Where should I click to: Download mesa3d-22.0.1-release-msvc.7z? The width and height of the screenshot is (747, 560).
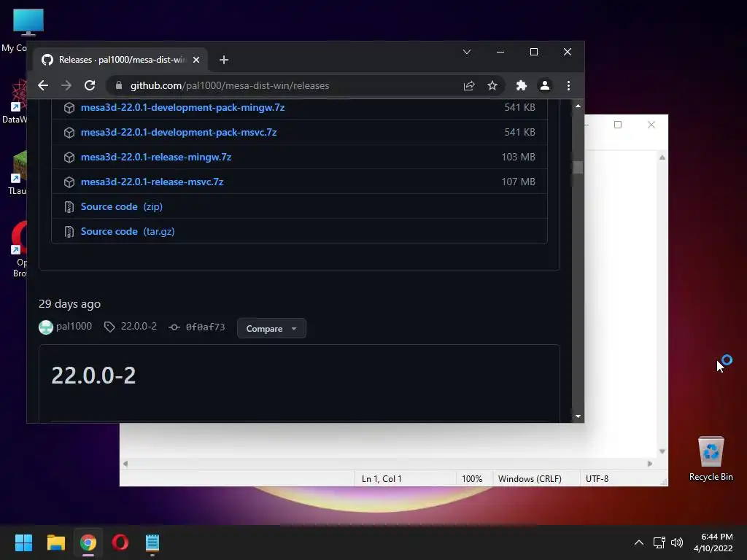click(x=152, y=182)
